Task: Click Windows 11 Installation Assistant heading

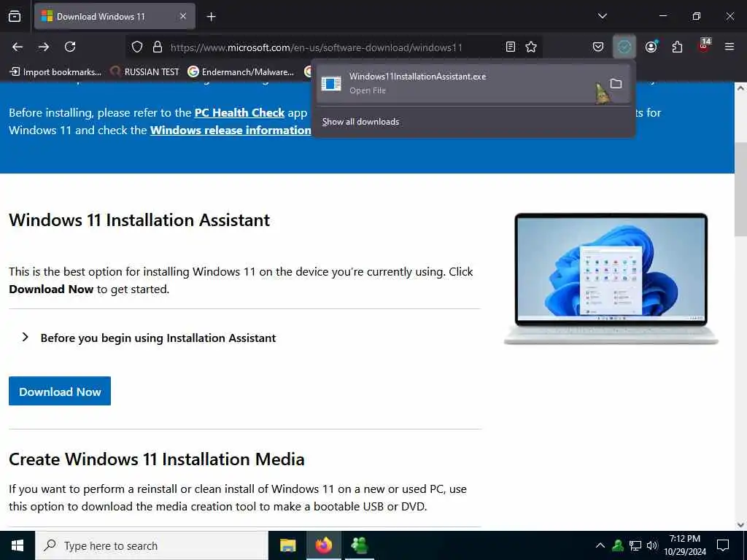Action: (139, 220)
